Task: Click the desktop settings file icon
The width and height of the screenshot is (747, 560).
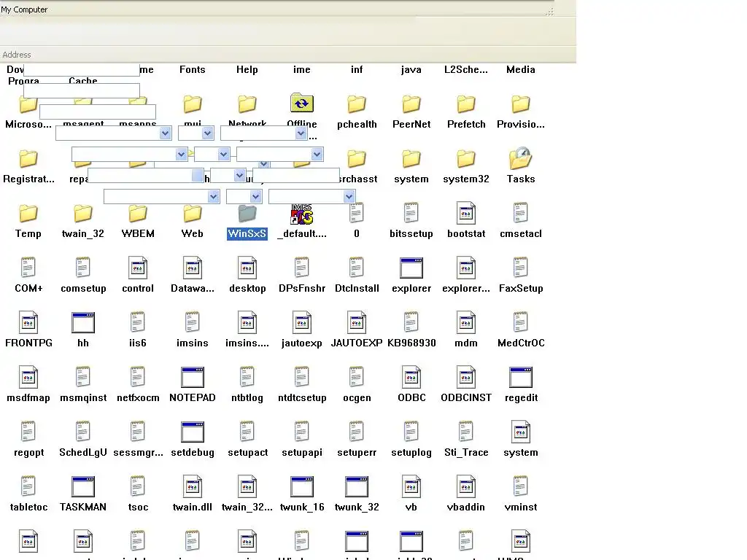Action: click(x=247, y=268)
